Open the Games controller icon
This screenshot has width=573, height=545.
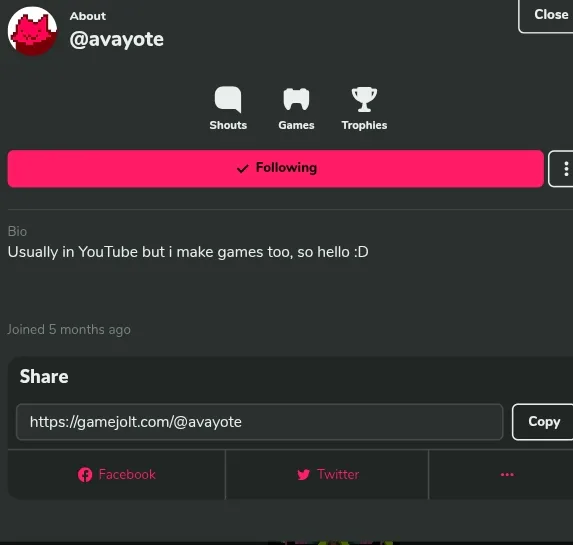coord(296,99)
